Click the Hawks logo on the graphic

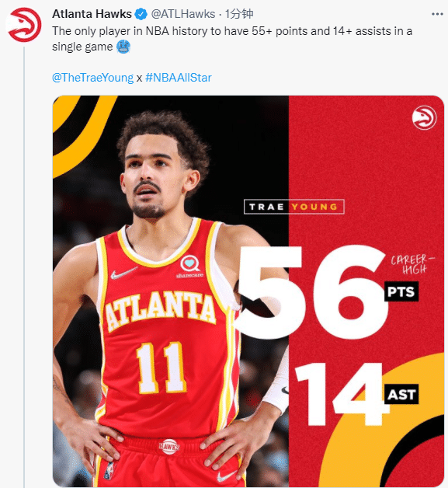coord(424,117)
